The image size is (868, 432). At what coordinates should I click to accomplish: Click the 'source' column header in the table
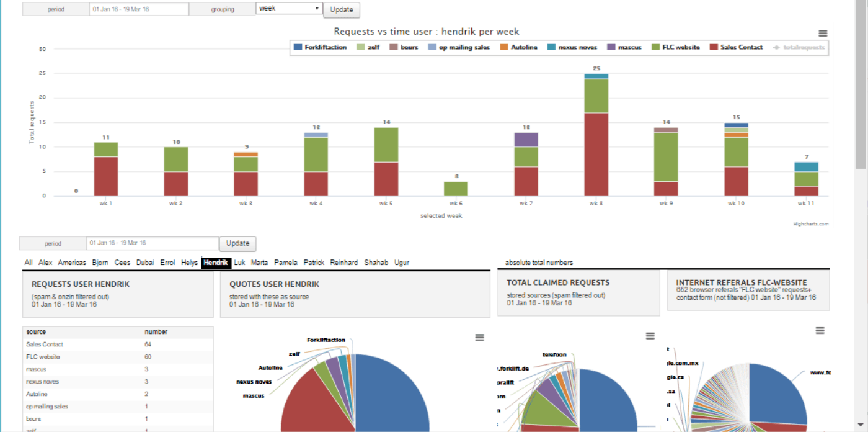[x=36, y=332]
